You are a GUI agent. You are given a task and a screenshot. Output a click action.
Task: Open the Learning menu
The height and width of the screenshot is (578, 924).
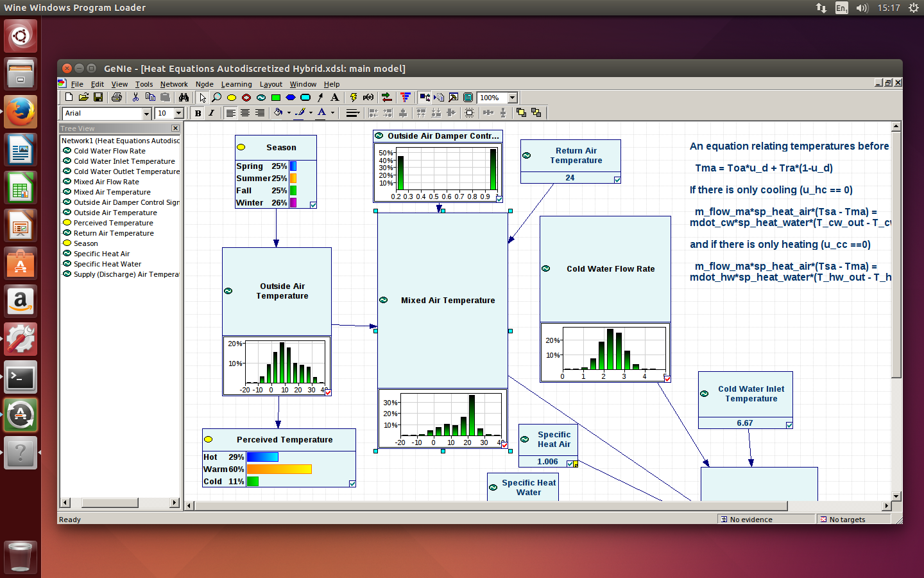point(236,84)
